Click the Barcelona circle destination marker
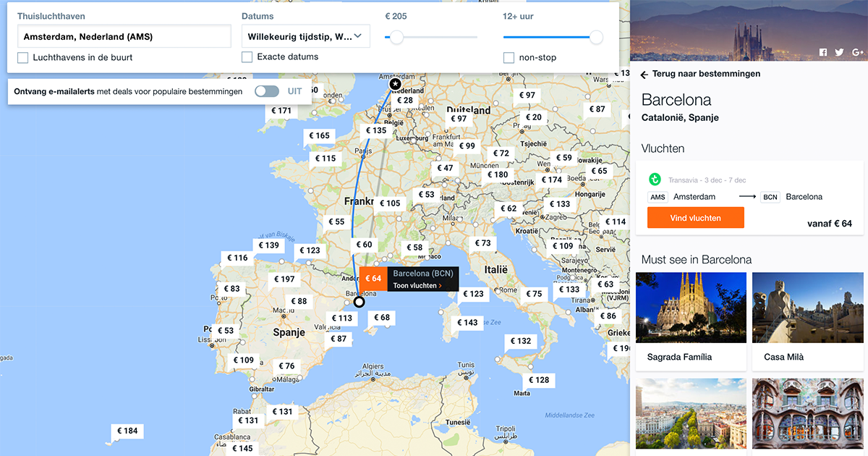868x456 pixels. coord(359,302)
